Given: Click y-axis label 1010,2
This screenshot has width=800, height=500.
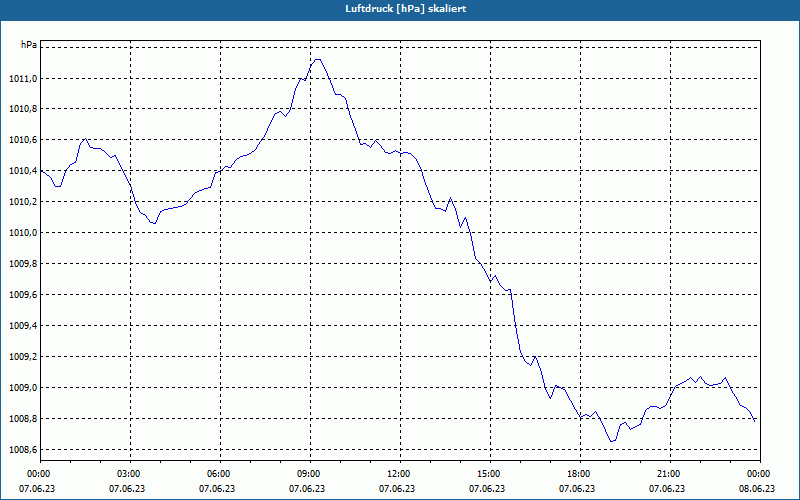Looking at the screenshot, I should point(23,202).
